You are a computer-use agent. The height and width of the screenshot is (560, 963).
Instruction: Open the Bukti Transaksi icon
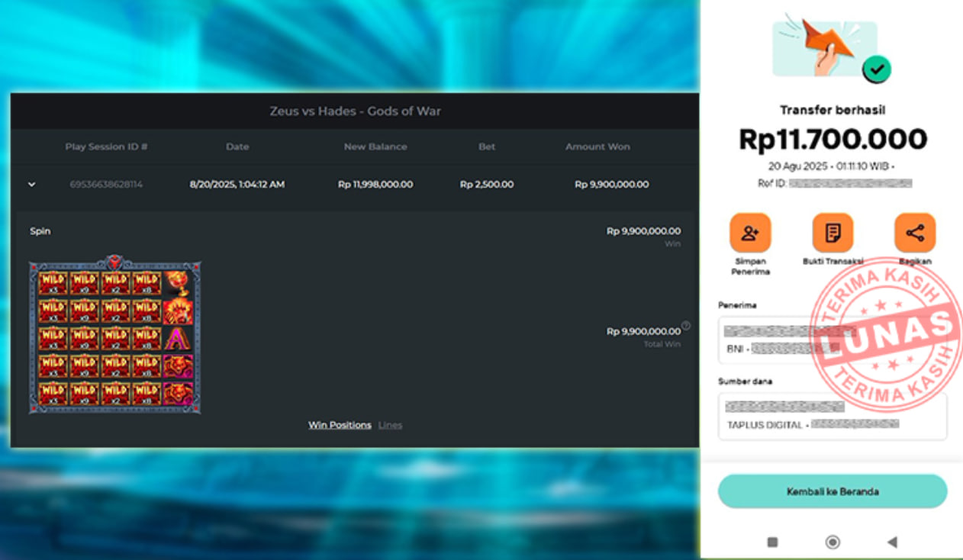(833, 233)
